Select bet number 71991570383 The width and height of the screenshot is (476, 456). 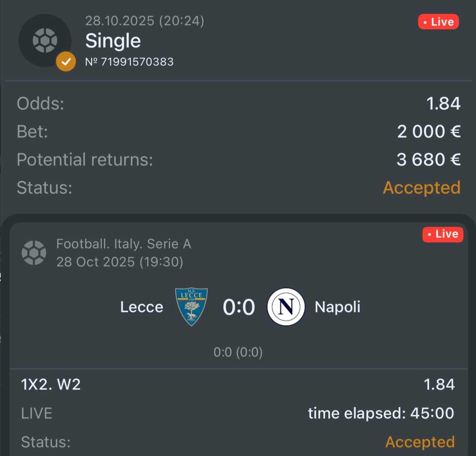pyautogui.click(x=129, y=62)
